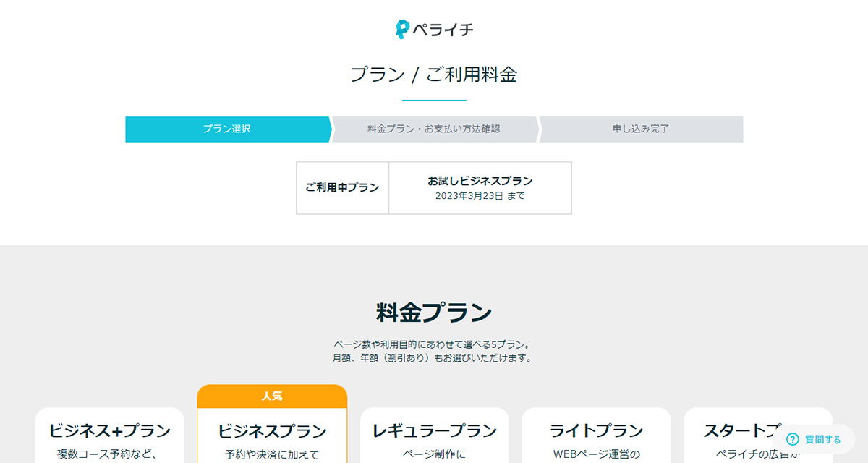Click the お試しビジネスプラン text
The width and height of the screenshot is (868, 463).
point(480,181)
